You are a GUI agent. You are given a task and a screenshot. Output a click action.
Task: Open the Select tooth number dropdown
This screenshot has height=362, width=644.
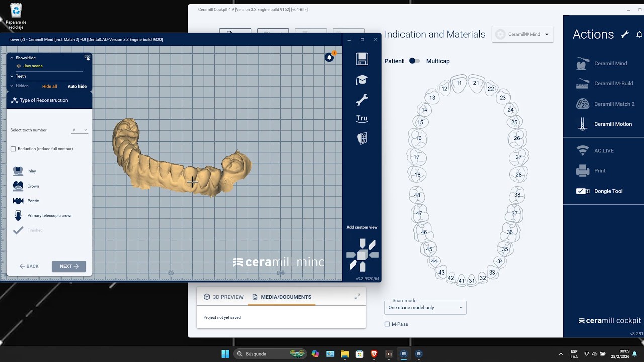click(x=79, y=130)
